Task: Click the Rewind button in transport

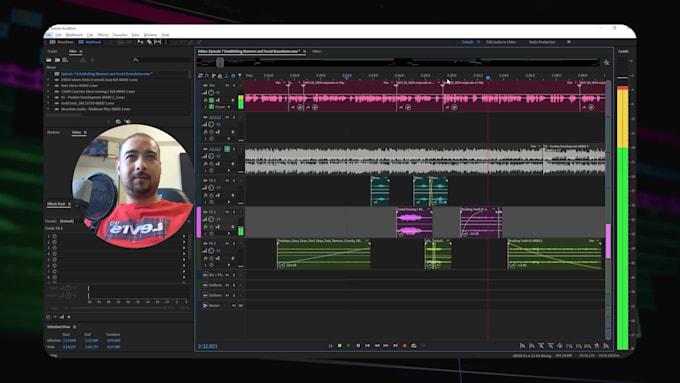Action: (x=377, y=346)
